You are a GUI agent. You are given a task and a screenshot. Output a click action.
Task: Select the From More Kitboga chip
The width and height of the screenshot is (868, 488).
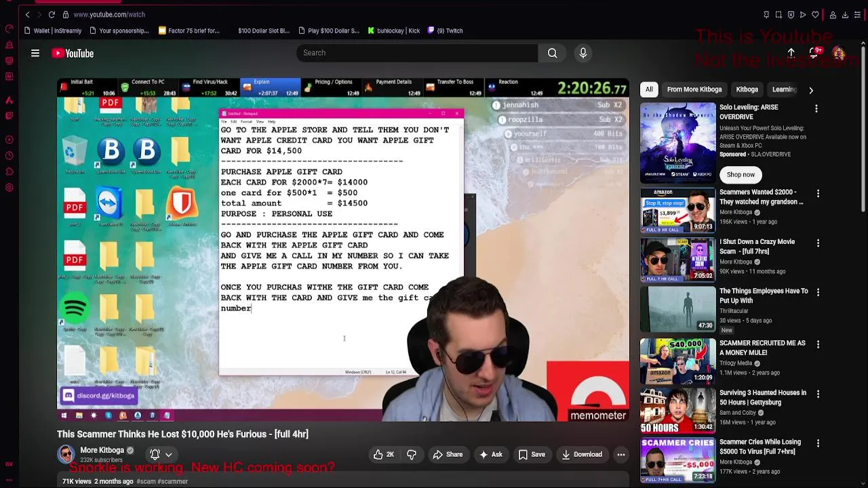694,89
